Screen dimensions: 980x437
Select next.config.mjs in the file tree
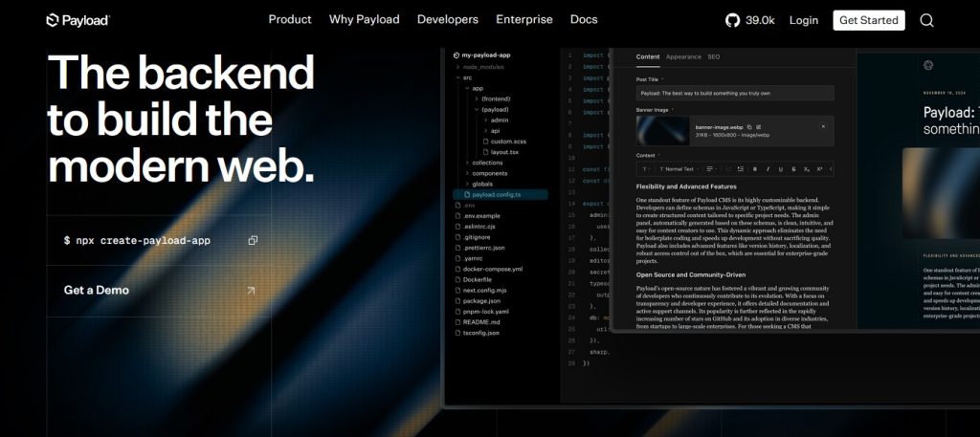click(x=480, y=291)
